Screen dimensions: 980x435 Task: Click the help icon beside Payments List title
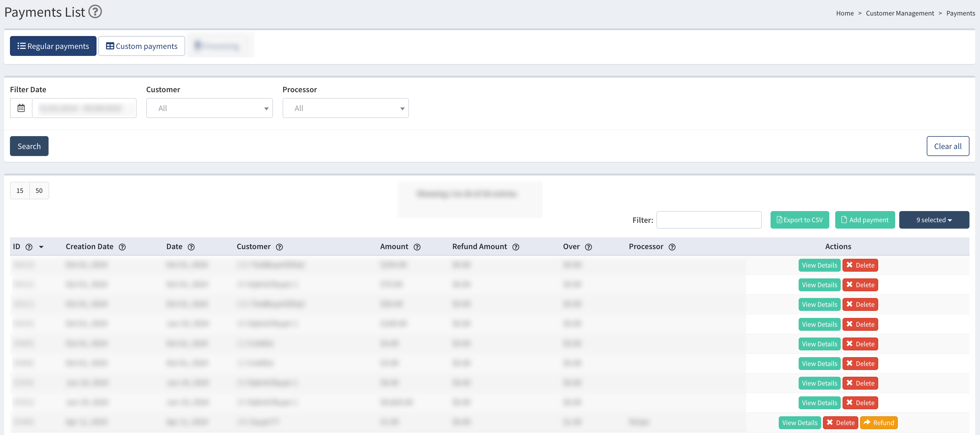(95, 12)
